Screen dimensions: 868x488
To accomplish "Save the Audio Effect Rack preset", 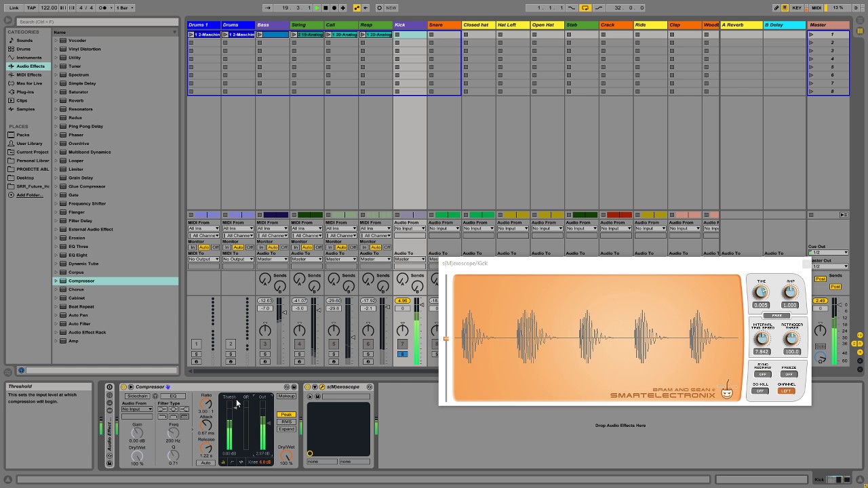I will coord(110,464).
